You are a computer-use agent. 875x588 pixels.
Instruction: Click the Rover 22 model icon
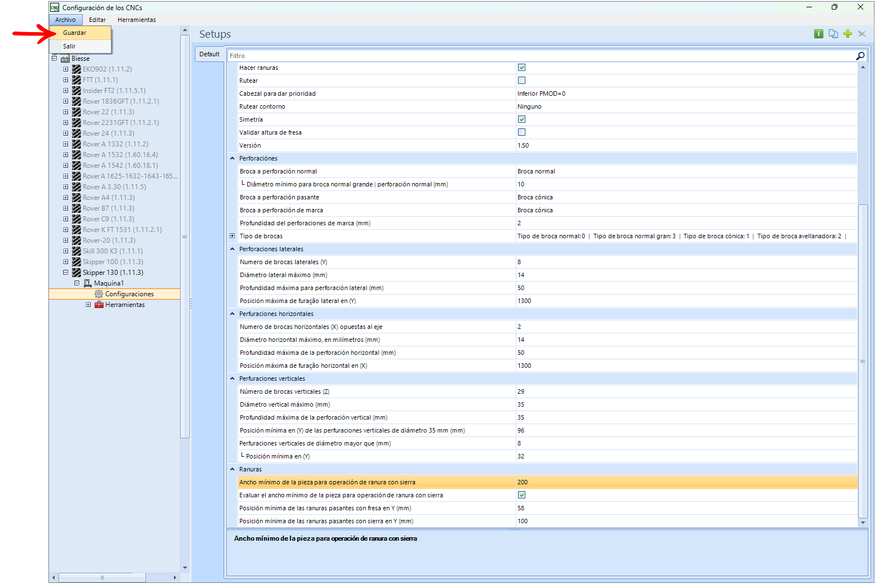click(x=77, y=112)
